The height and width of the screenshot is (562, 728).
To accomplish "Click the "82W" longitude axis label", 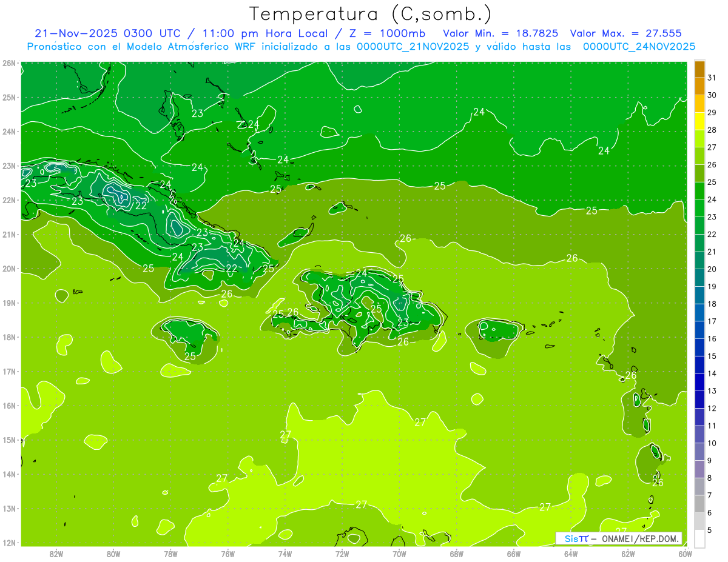I will pos(56,554).
